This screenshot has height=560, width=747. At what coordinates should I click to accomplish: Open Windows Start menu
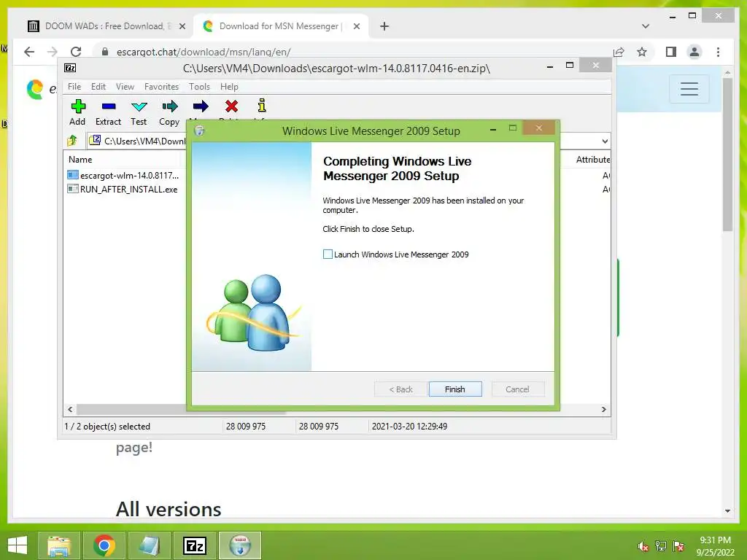click(x=18, y=545)
